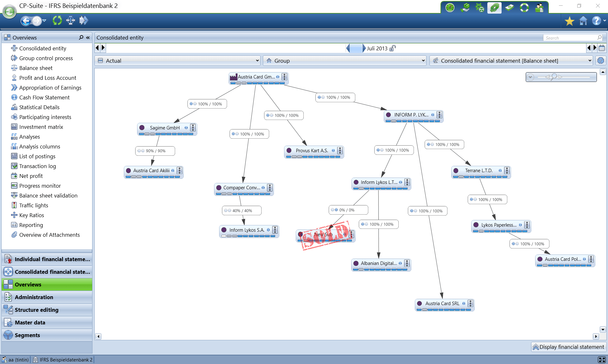Click the group control process toolbar icon

[x=84, y=21]
